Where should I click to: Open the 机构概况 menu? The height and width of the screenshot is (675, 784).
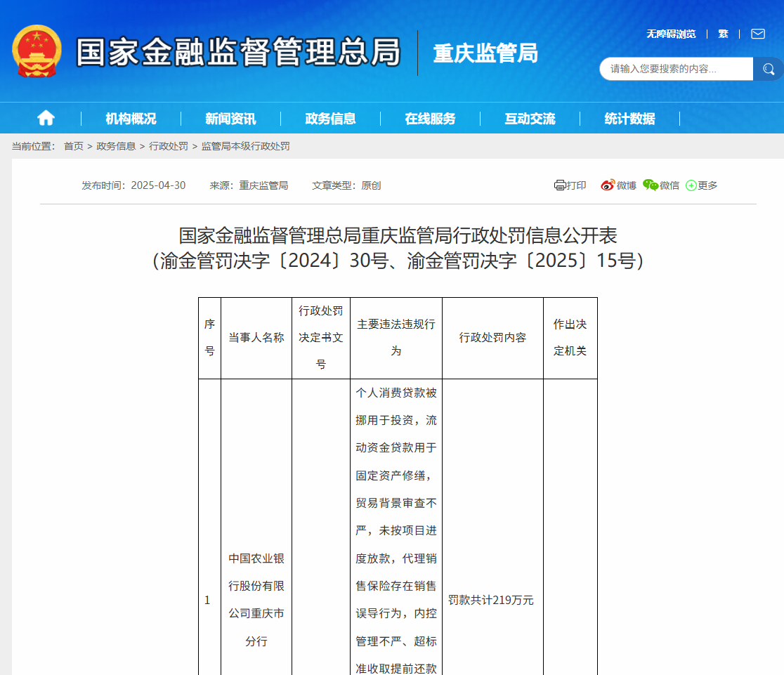132,118
